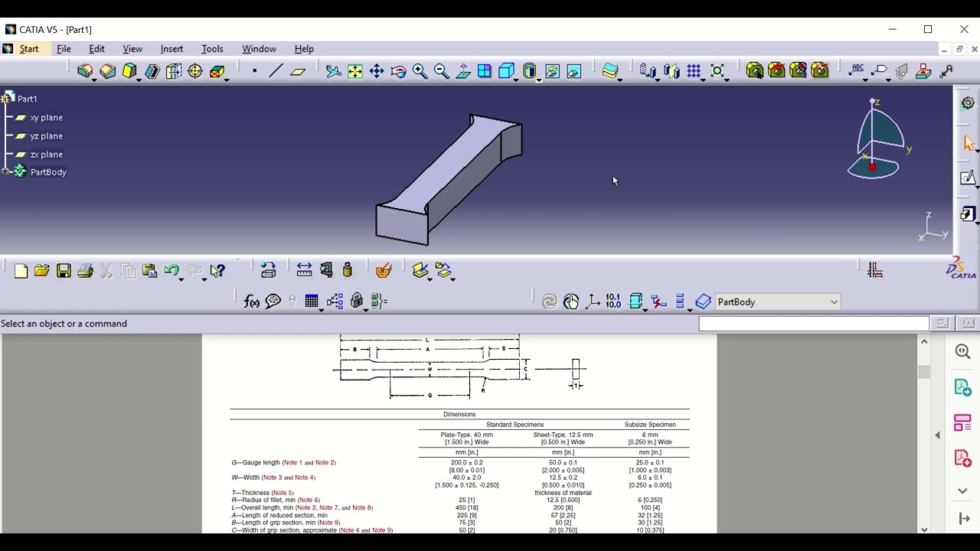The height and width of the screenshot is (551, 980).
Task: Click the What's This help icon
Action: [x=217, y=271]
